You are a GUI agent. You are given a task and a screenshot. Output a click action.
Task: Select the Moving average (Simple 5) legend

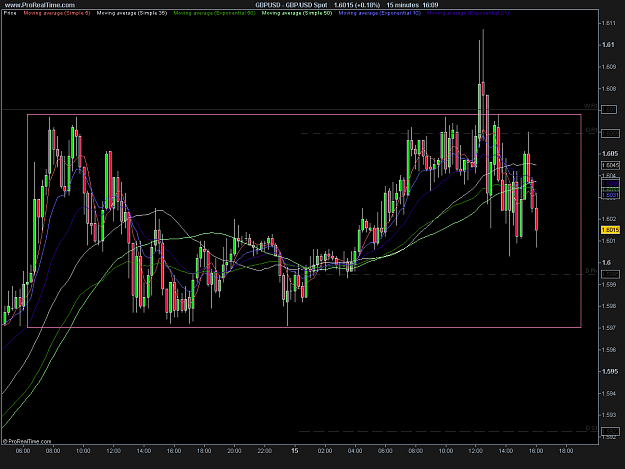point(57,13)
